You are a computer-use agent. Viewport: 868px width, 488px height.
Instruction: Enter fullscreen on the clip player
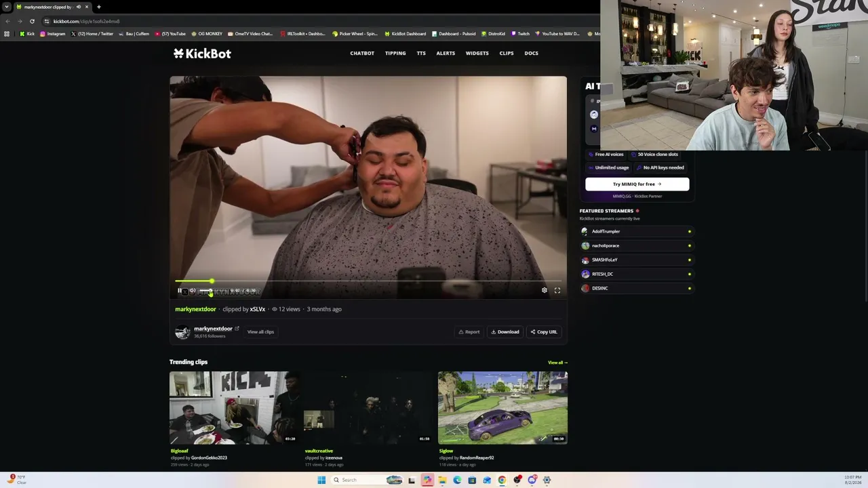557,290
